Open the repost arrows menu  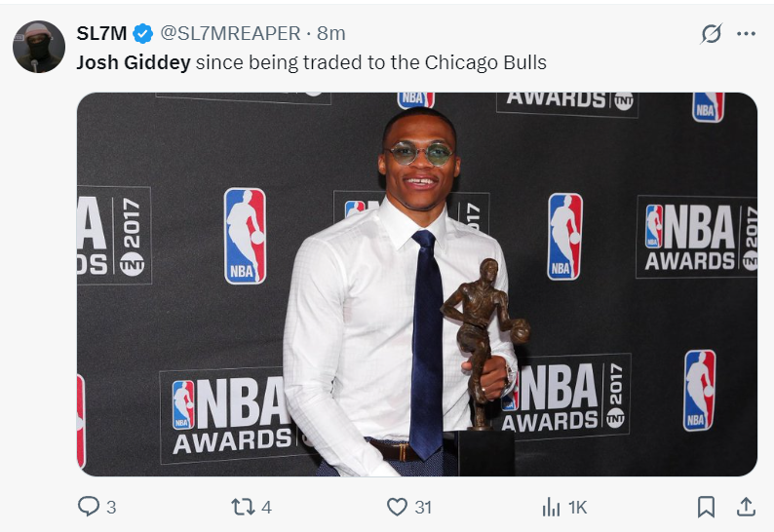242,507
